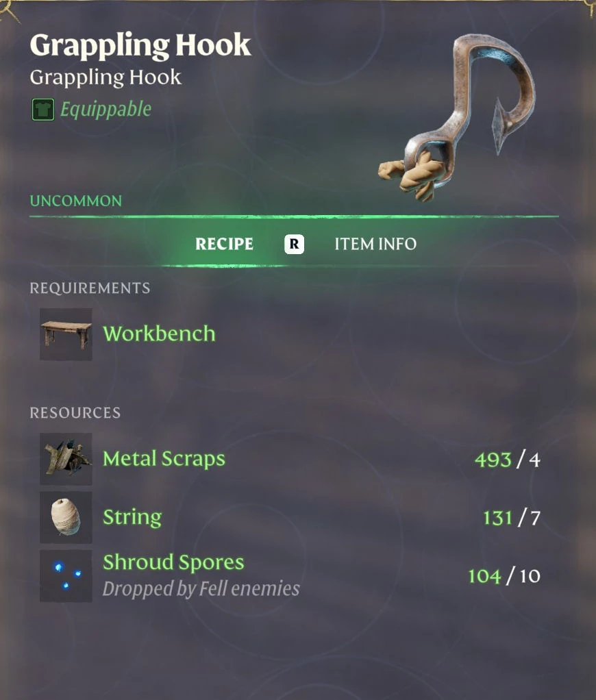Click the green Equippable shirt icon
The width and height of the screenshot is (596, 700).
(43, 110)
